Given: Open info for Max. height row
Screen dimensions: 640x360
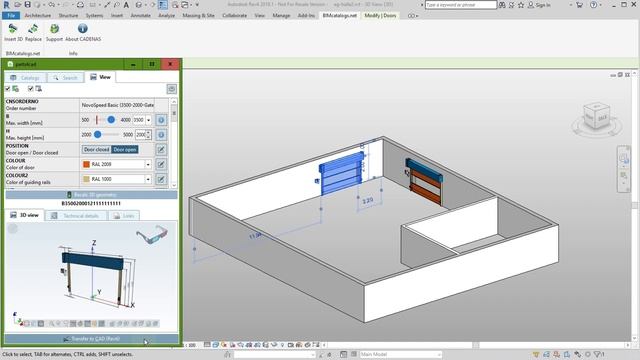Looking at the screenshot, I should tap(161, 135).
